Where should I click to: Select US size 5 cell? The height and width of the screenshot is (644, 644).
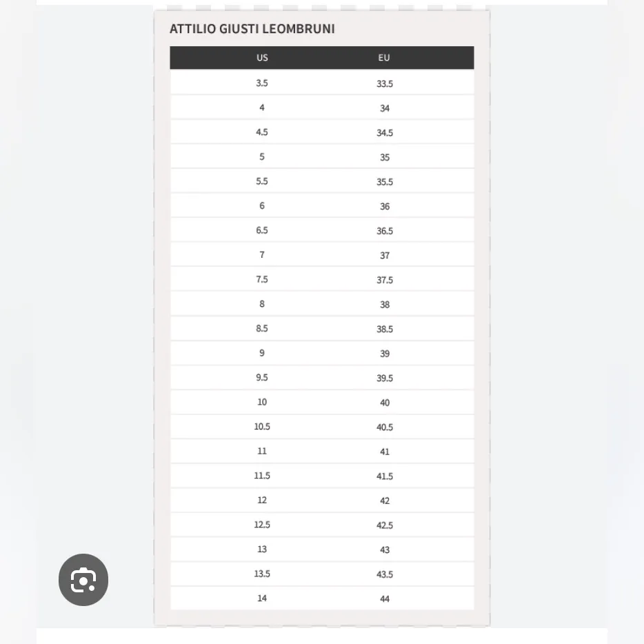pyautogui.click(x=262, y=157)
